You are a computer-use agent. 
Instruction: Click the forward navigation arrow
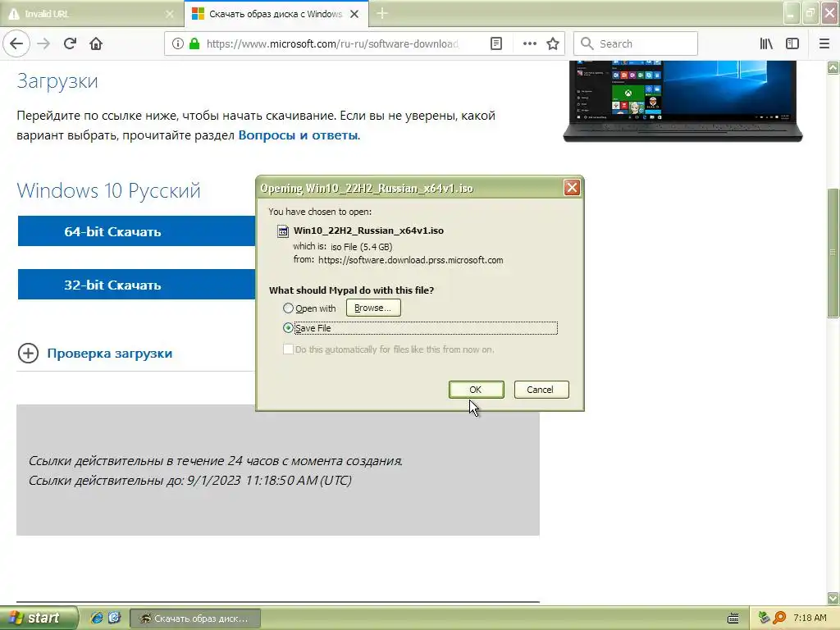coord(43,43)
